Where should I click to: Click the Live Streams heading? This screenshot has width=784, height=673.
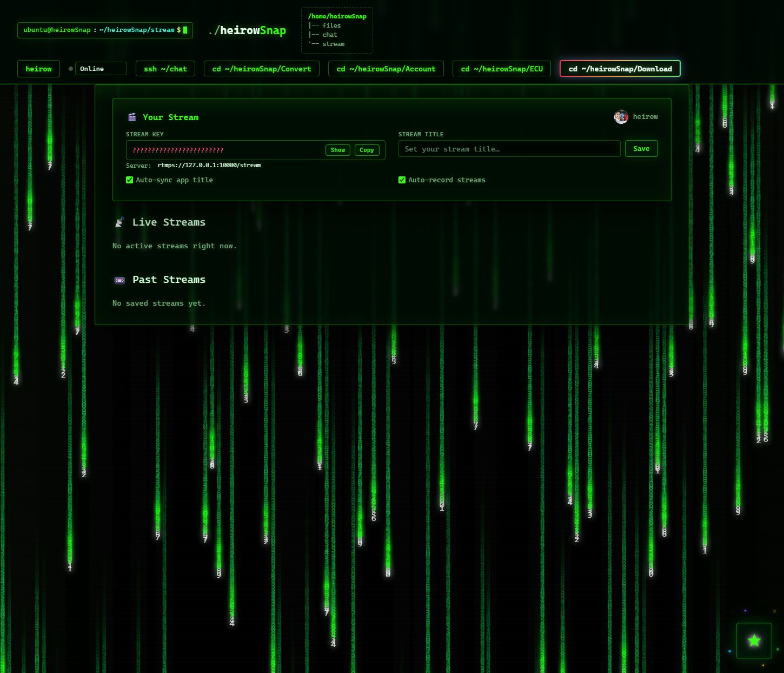(x=169, y=222)
